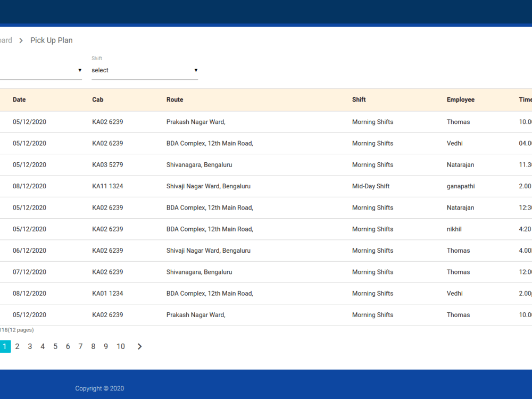Click Thomas in 06/12/2020 row

[x=458, y=251]
